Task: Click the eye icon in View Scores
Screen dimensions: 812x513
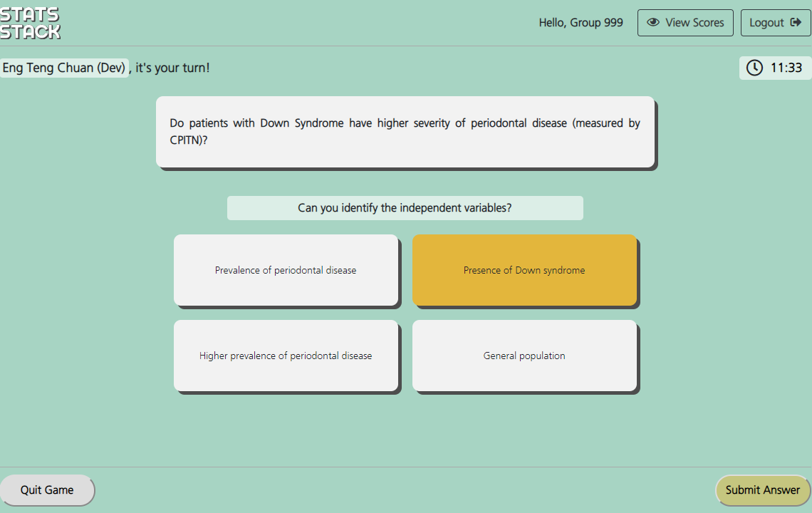Action: (652, 23)
